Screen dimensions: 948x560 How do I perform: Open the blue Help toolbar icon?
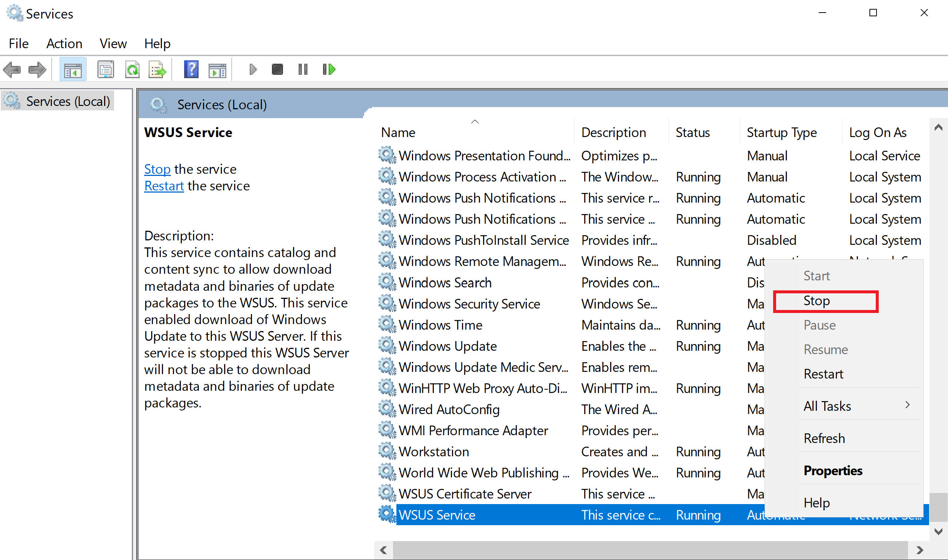pyautogui.click(x=191, y=69)
